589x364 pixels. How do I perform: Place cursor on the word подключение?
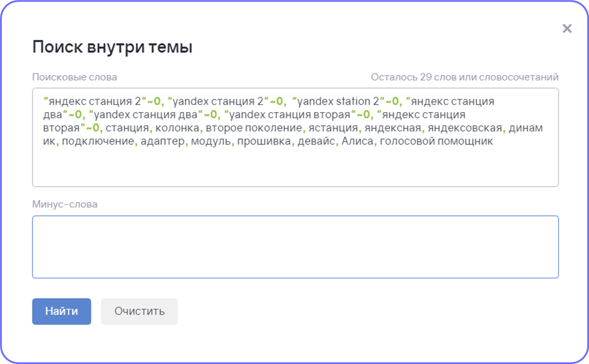click(98, 142)
